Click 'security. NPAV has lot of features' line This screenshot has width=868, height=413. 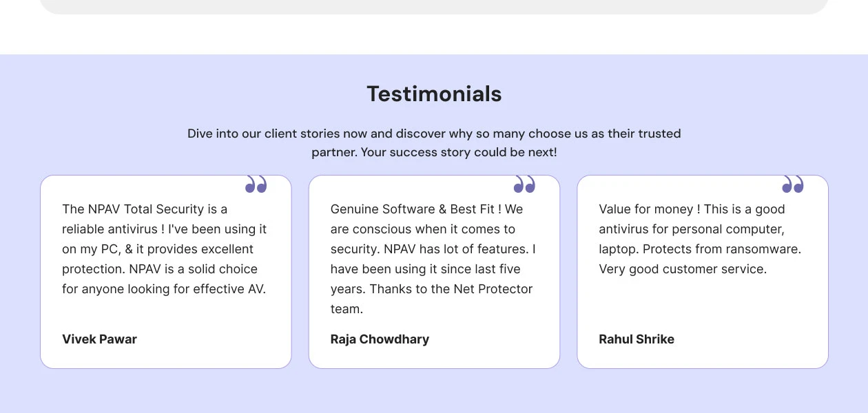tap(433, 249)
